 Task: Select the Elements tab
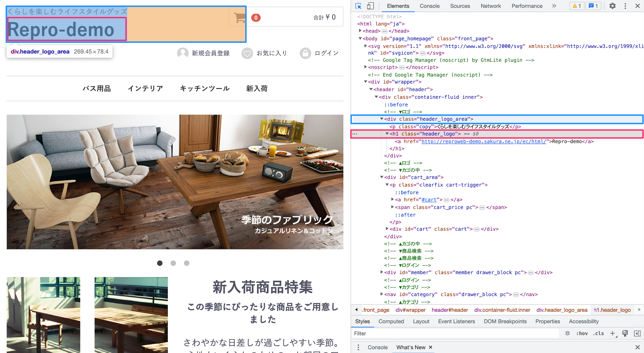(398, 6)
